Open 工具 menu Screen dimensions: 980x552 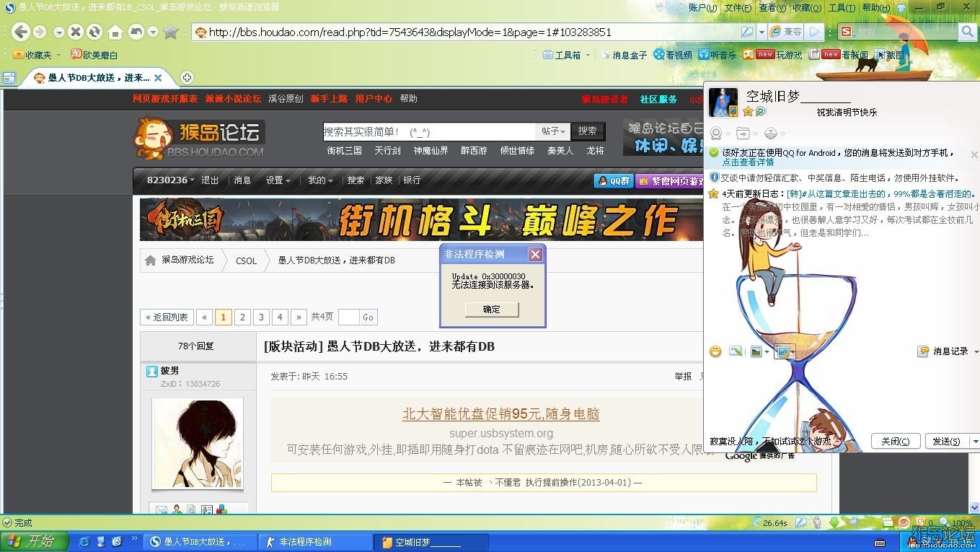click(x=842, y=8)
